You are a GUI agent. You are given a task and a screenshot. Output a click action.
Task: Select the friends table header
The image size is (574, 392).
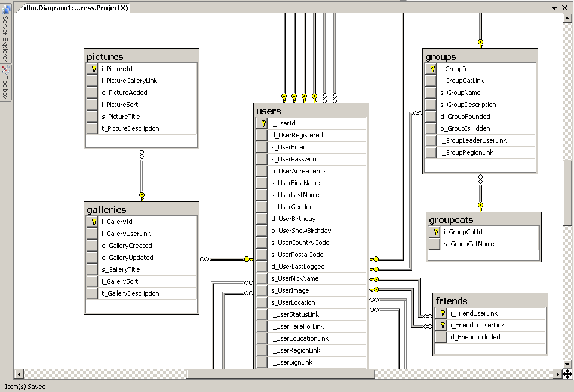point(490,301)
